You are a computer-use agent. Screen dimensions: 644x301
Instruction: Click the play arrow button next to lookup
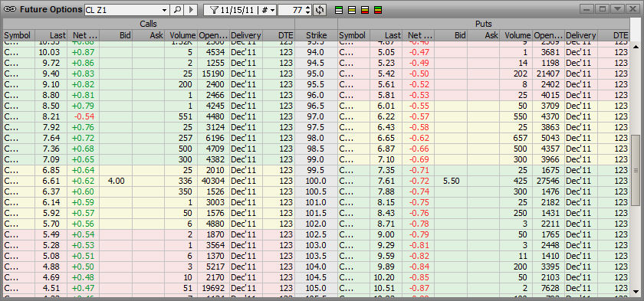pyautogui.click(x=191, y=10)
